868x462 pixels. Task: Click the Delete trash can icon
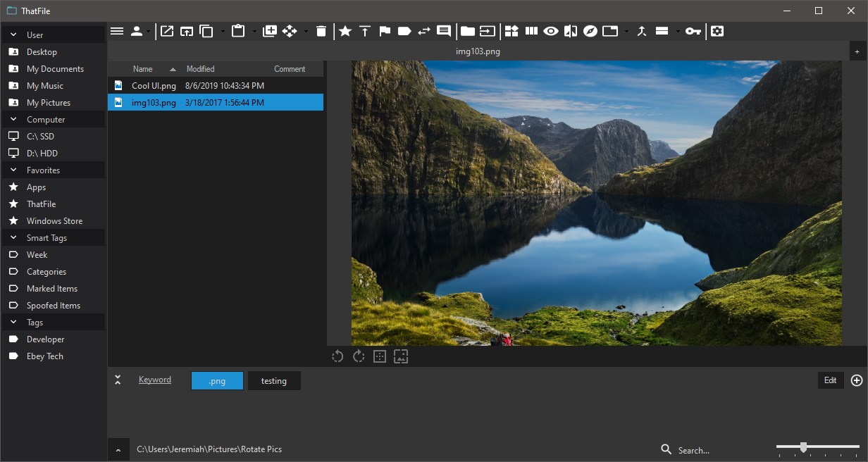coord(321,31)
